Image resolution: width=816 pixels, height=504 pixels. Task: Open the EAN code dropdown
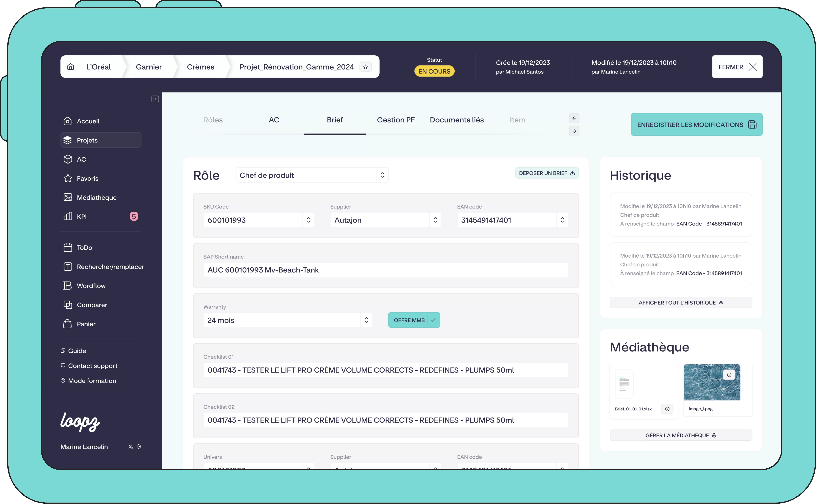pyautogui.click(x=512, y=220)
